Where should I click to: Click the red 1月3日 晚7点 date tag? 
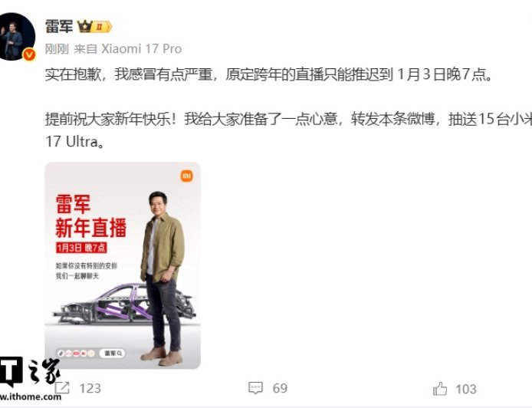click(x=81, y=248)
